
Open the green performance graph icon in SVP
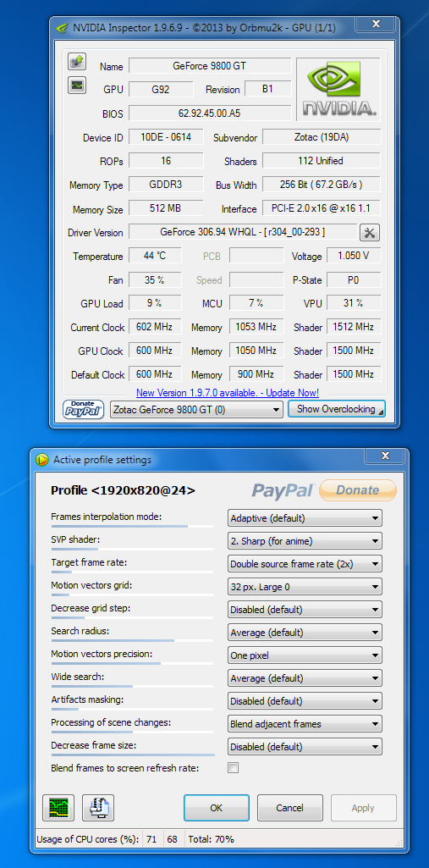tap(58, 808)
